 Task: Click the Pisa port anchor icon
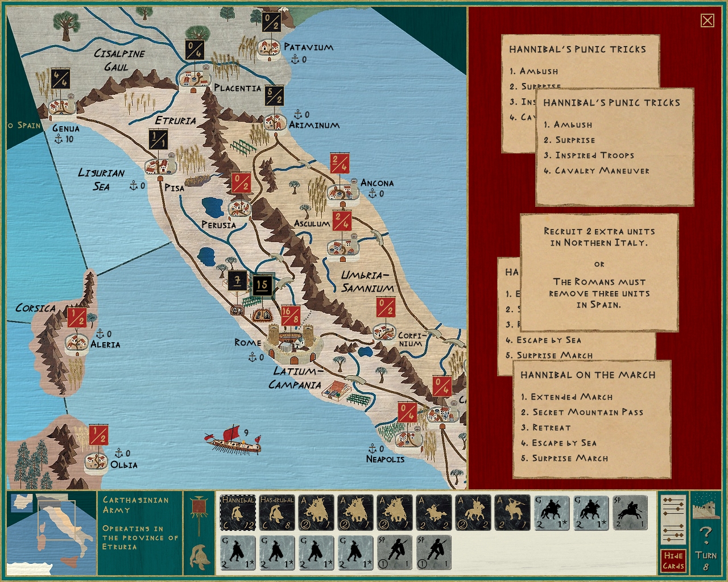[134, 185]
